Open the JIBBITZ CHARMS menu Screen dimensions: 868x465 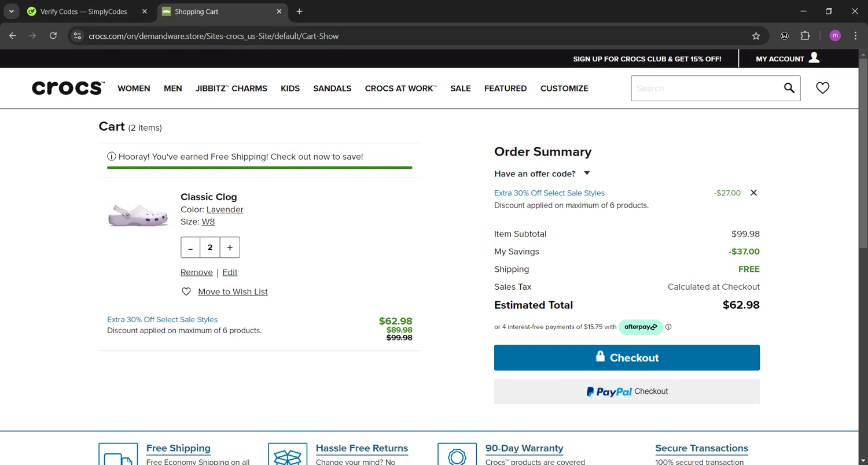(231, 88)
